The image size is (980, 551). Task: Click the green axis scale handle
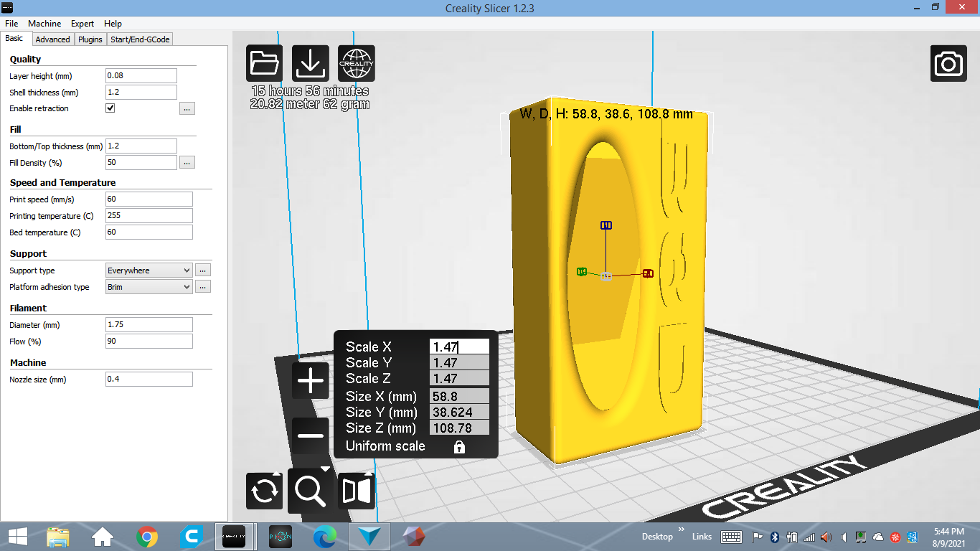pyautogui.click(x=582, y=271)
